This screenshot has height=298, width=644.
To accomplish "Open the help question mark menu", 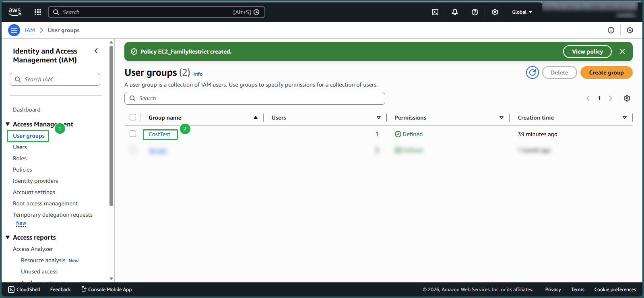I will (475, 12).
